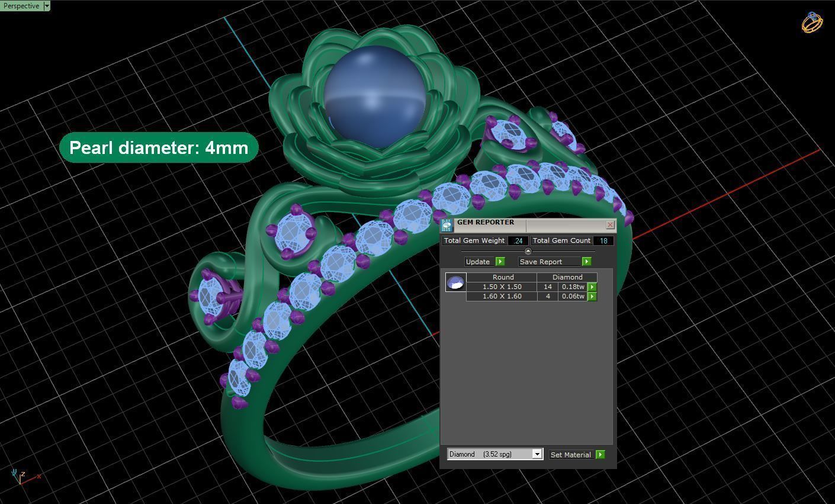The image size is (835, 504).
Task: Click the round diamond gem thumbnail
Action: click(x=456, y=282)
